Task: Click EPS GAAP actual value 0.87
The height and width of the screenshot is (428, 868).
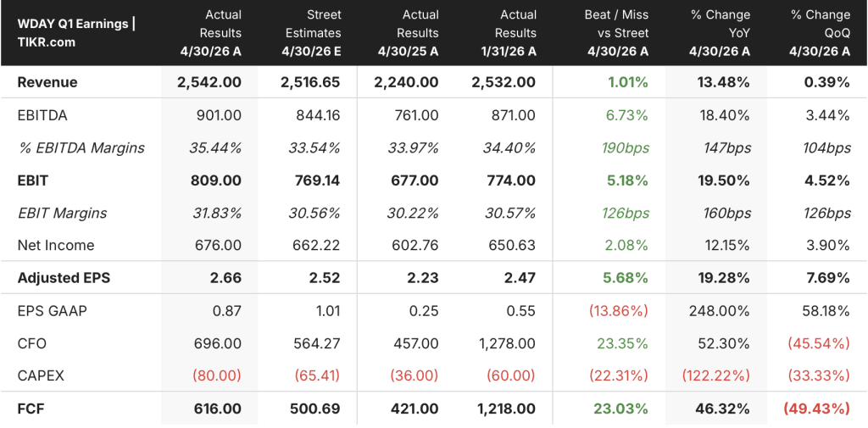Action: click(229, 311)
